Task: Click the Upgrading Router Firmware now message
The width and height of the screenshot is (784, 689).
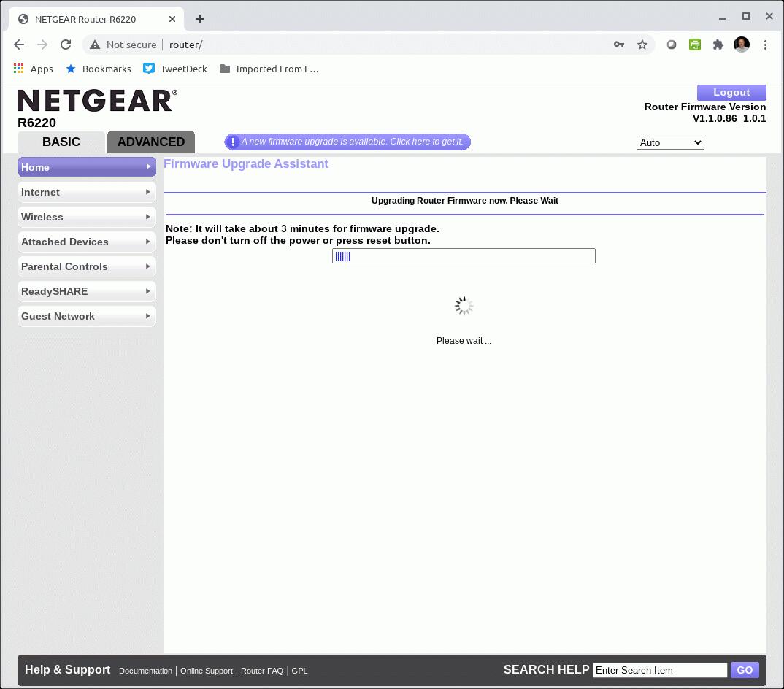Action: (x=465, y=201)
